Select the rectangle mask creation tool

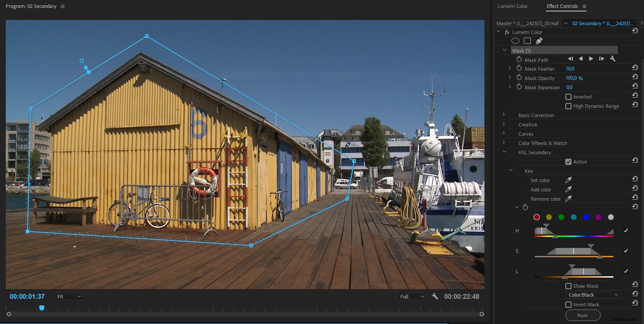pos(527,41)
